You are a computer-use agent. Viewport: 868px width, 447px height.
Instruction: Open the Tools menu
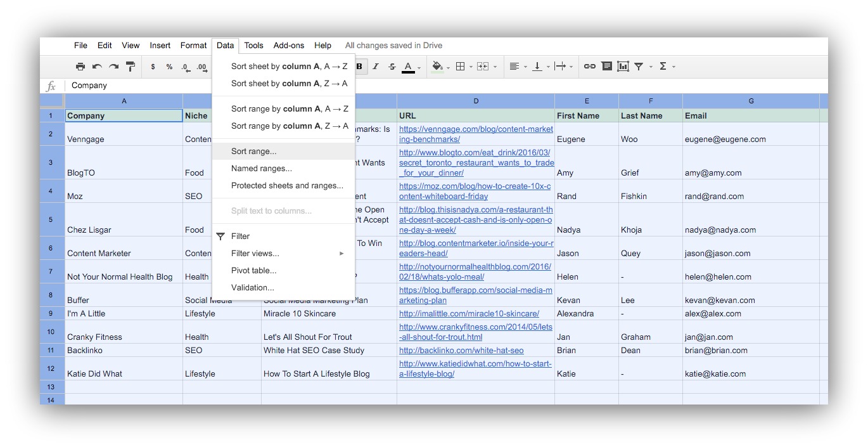253,46
